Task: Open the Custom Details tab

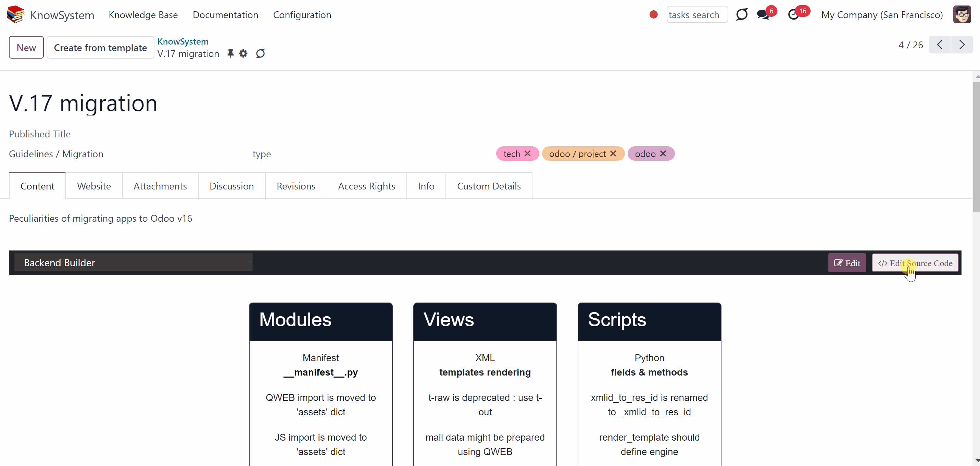Action: (489, 186)
